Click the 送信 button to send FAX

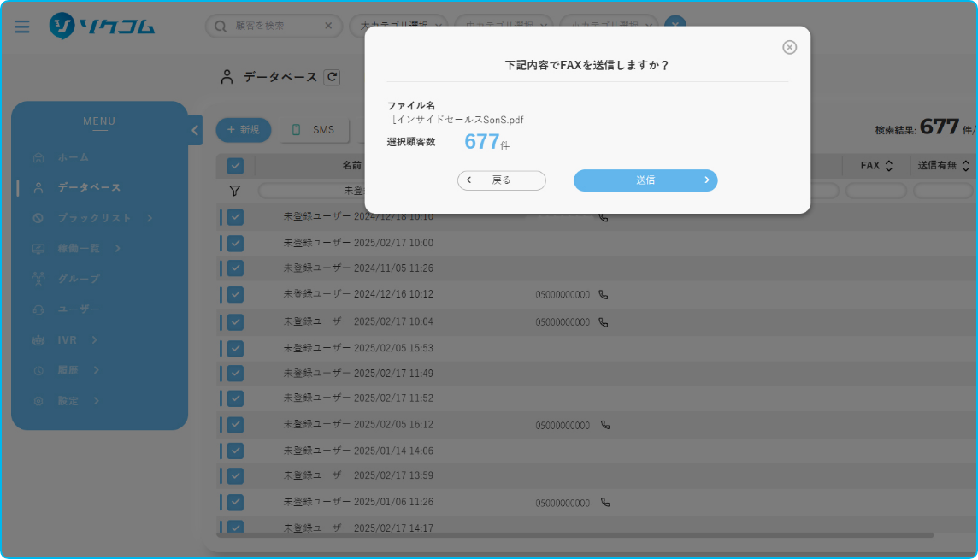(x=645, y=180)
